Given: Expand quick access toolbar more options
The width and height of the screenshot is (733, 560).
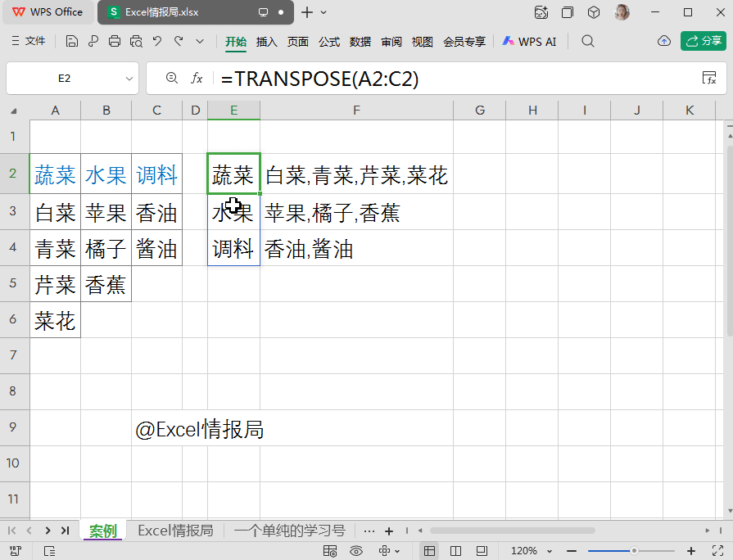Looking at the screenshot, I should click(x=200, y=42).
